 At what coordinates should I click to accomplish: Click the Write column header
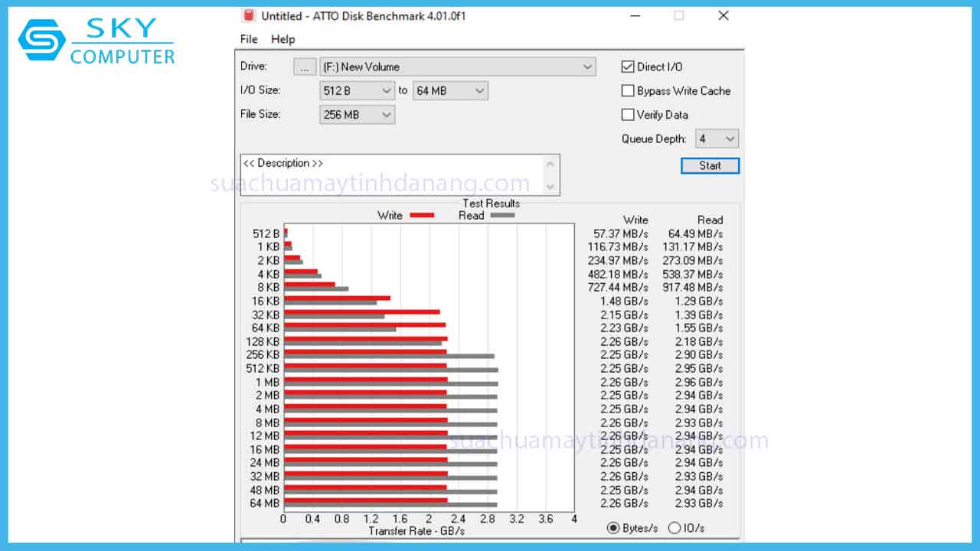pos(635,220)
